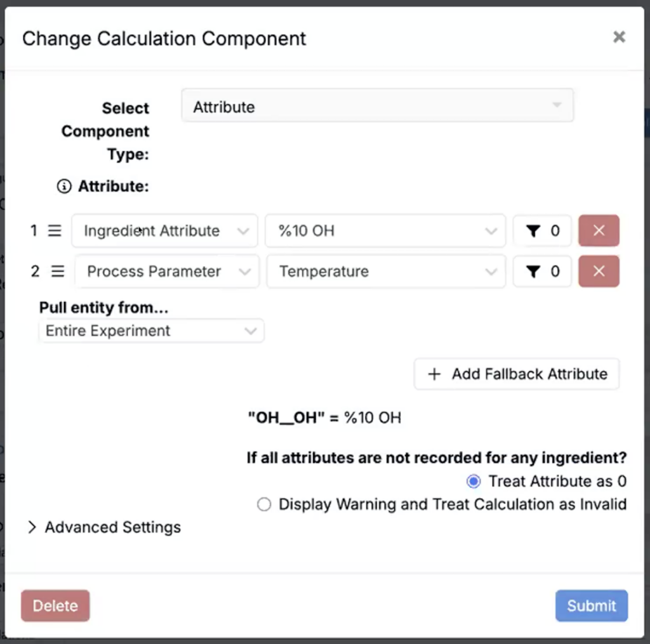Open filter for the %10 OH attribute

tap(542, 231)
